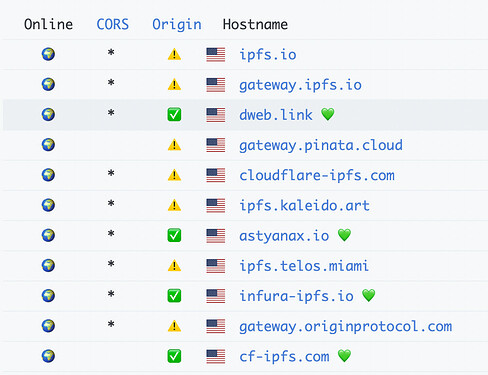Click the green origin checkmark for infura-ipfs.io

pyautogui.click(x=174, y=296)
